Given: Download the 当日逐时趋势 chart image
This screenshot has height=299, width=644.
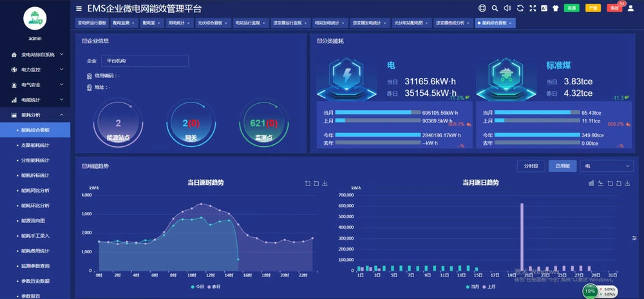Looking at the screenshot, I should [325, 183].
